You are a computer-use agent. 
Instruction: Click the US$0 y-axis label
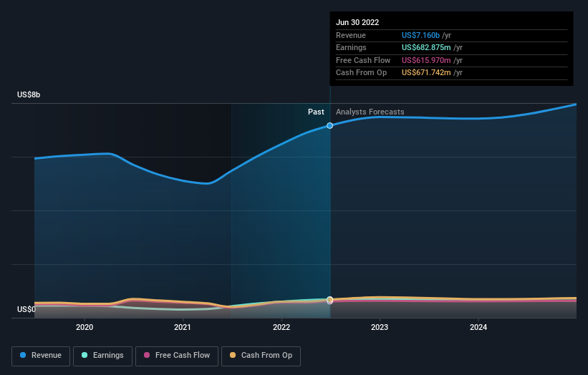point(26,309)
